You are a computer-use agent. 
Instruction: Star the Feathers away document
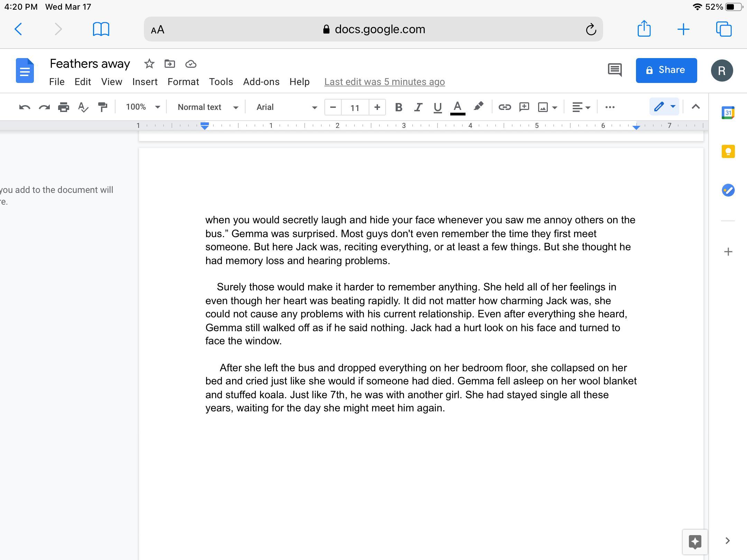(149, 64)
